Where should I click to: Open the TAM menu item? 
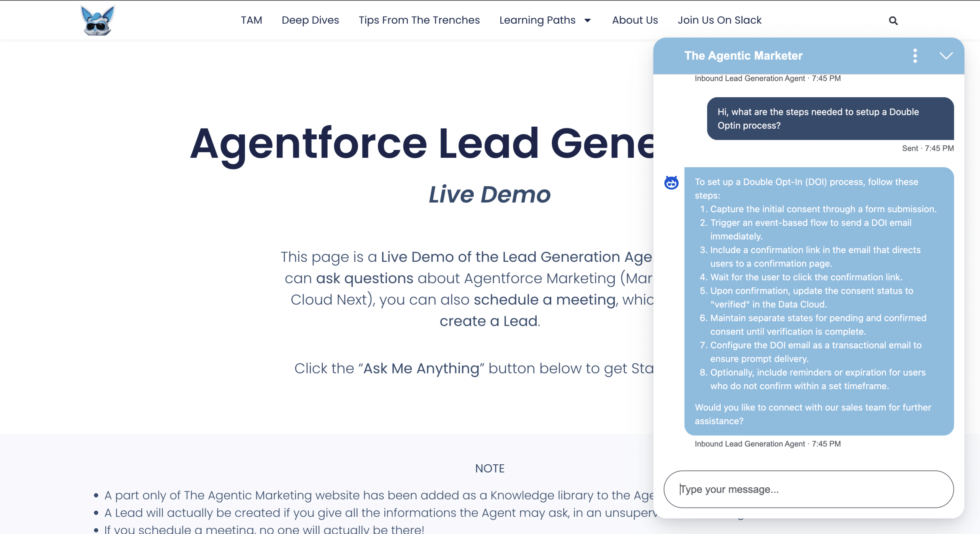[x=251, y=20]
